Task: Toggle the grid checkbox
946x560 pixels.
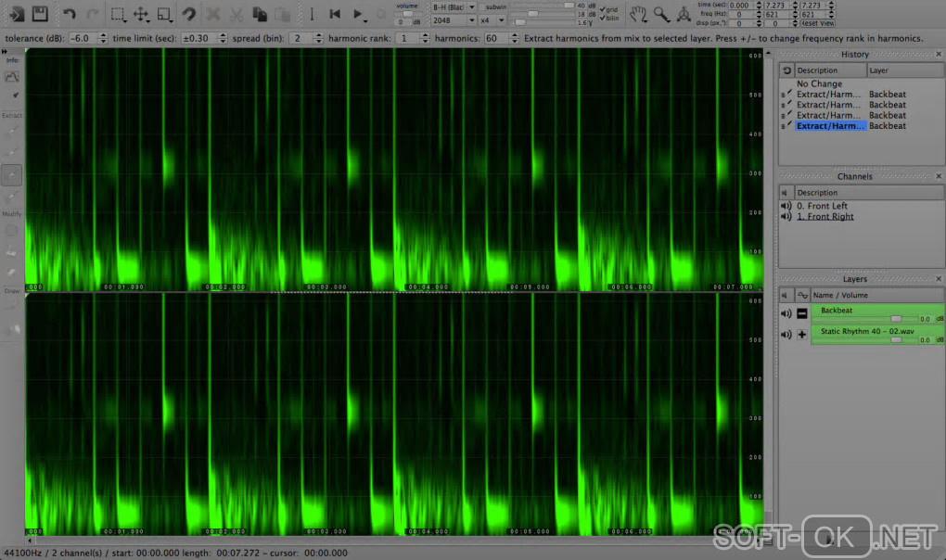Action: tap(608, 9)
